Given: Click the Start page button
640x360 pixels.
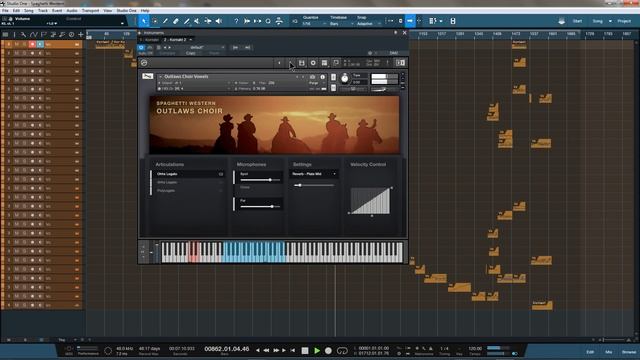Looking at the screenshot, I should click(577, 21).
